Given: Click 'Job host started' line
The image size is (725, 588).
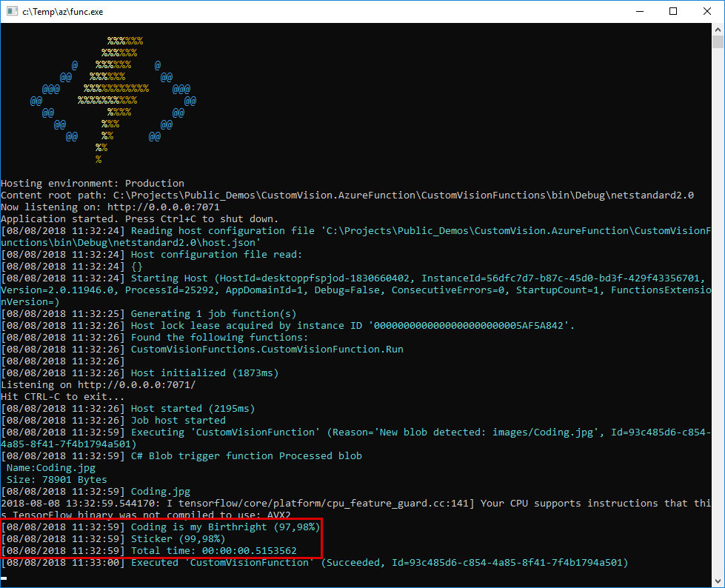Looking at the screenshot, I should click(113, 421).
